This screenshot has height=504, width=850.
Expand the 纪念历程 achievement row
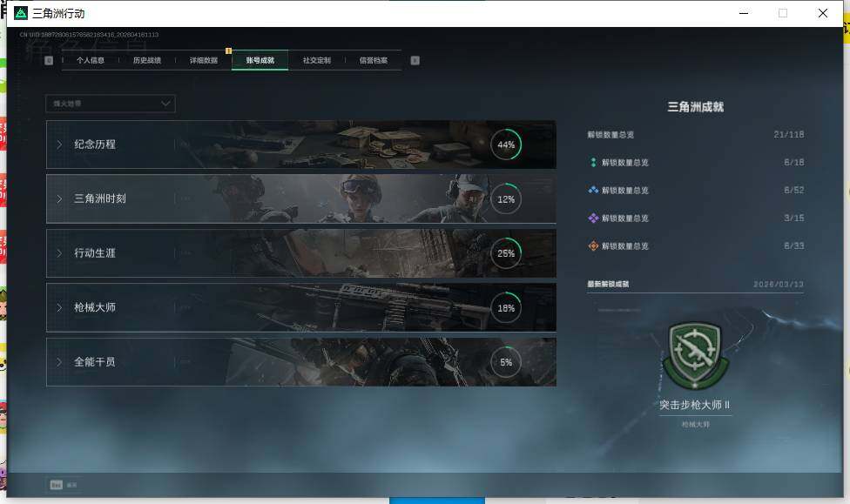(x=300, y=144)
